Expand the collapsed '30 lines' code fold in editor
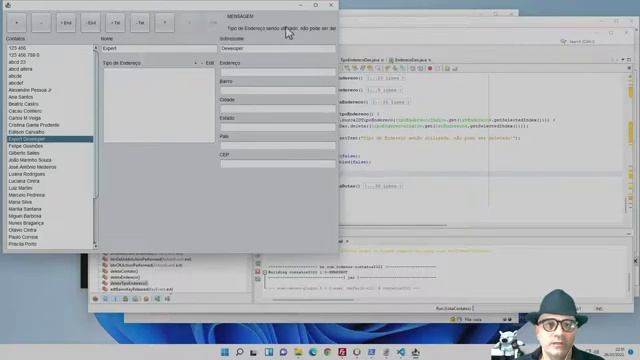This screenshot has width=640, height=360. tap(383, 186)
